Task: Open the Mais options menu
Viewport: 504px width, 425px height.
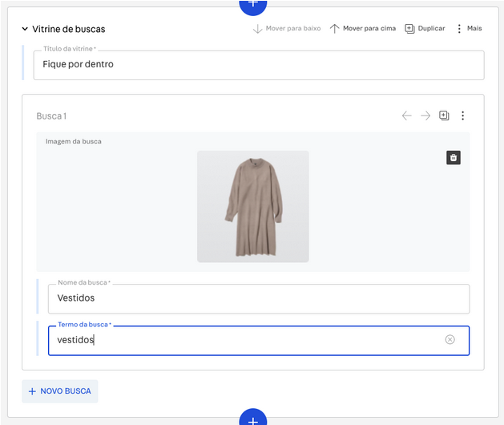Action: tap(469, 28)
